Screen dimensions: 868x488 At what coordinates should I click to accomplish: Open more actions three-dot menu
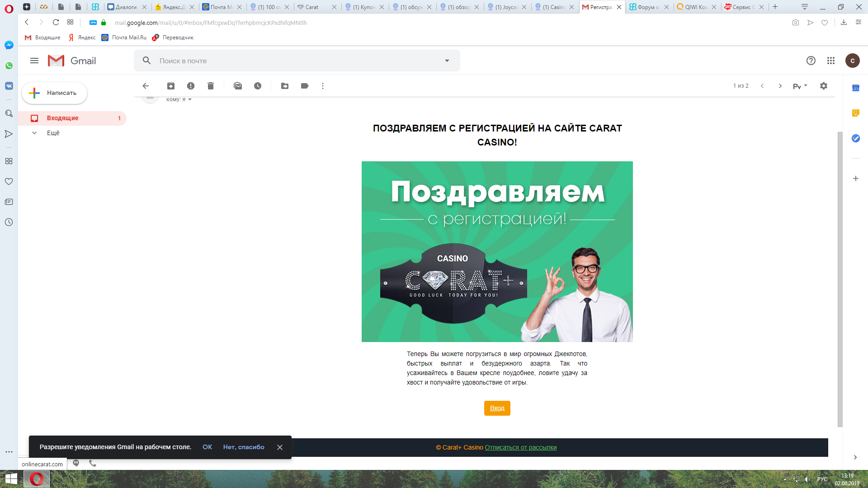(323, 86)
